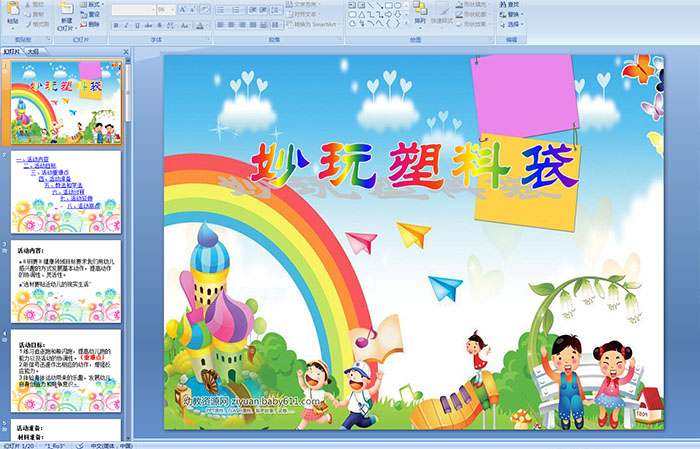This screenshot has width=700, height=449.
Task: Open the Align Text (对齐文本) menu
Action: pos(304,14)
